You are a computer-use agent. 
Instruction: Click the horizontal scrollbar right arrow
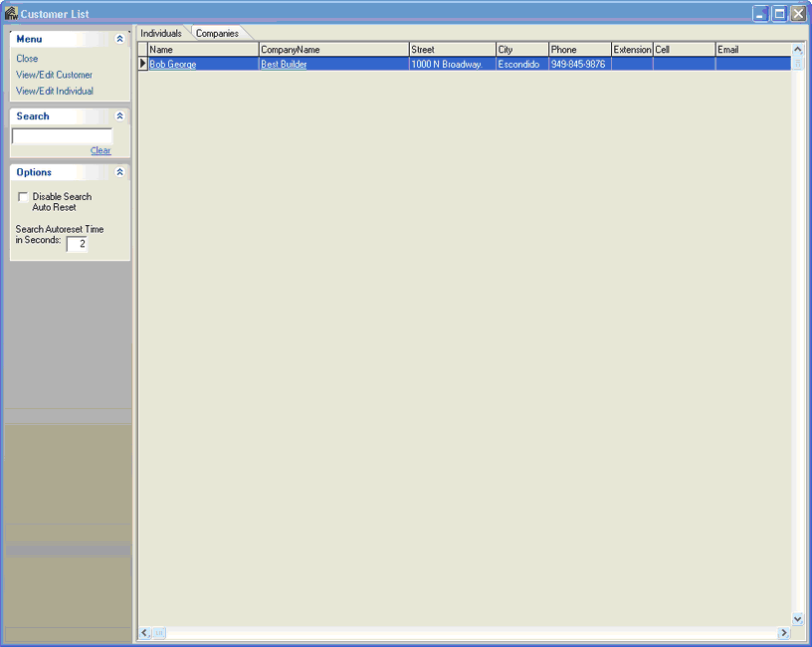click(x=784, y=632)
